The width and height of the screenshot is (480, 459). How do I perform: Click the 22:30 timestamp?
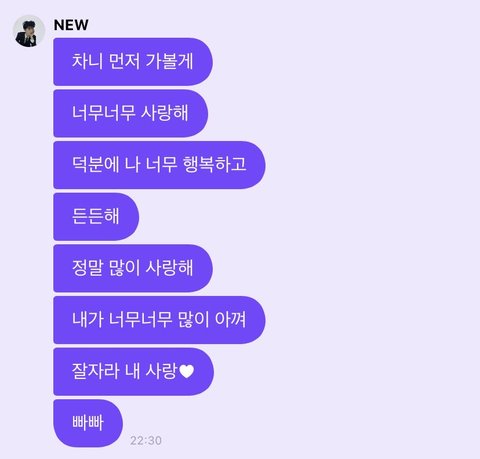(x=146, y=440)
